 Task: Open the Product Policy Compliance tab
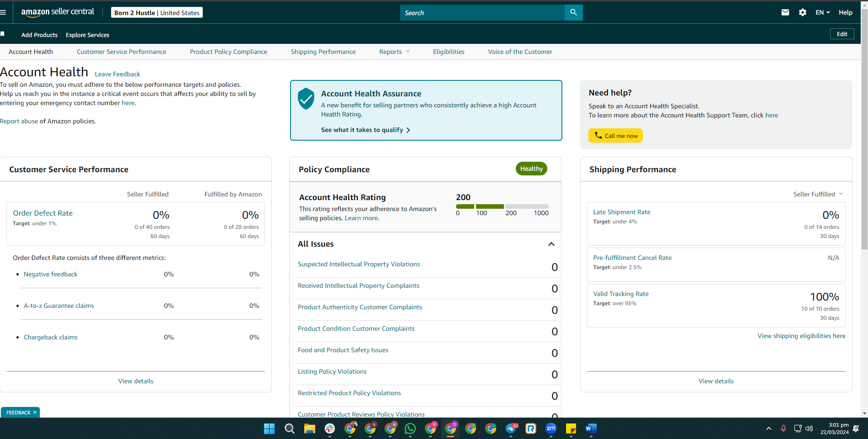228,52
